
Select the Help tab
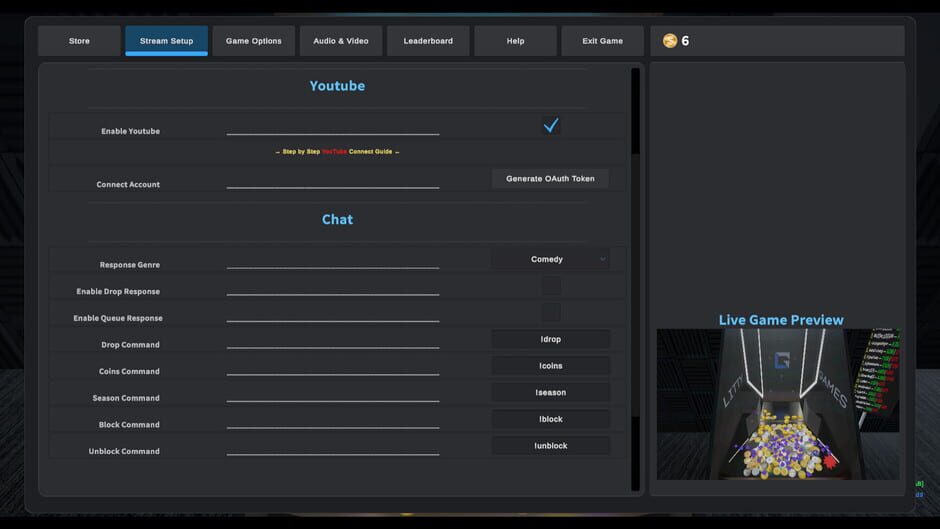[516, 41]
